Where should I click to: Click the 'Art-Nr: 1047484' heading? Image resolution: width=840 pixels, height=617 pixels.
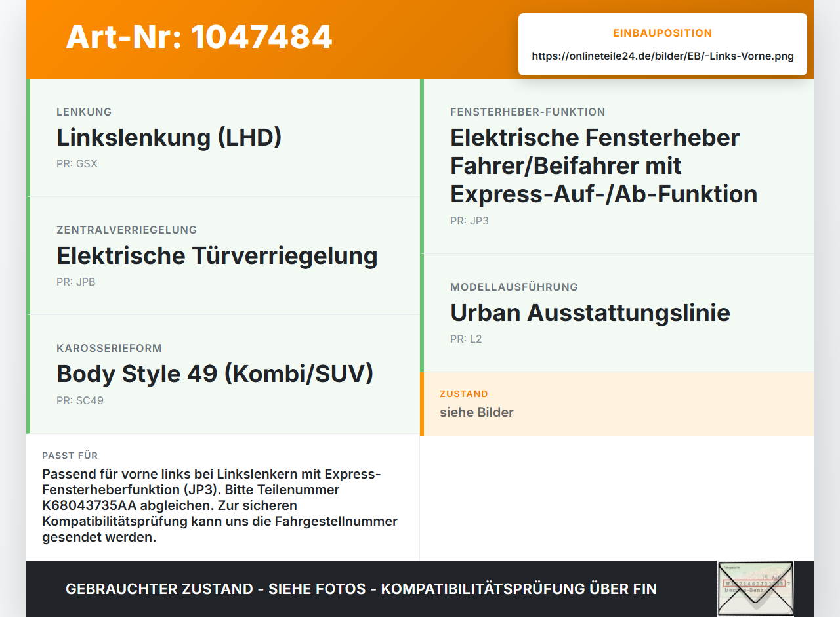(199, 37)
